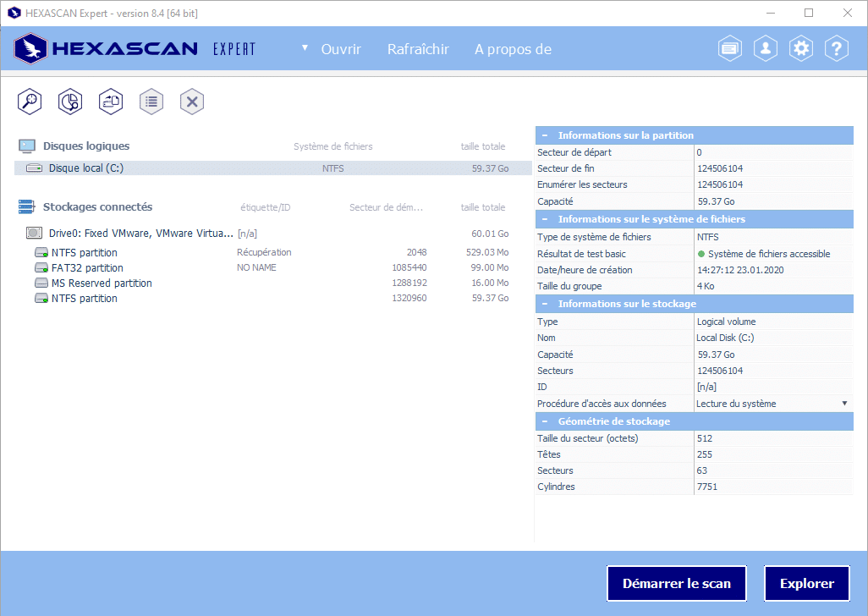Click the icon of the 59.37 Go NTFS partition
This screenshot has width=868, height=616.
(41, 299)
